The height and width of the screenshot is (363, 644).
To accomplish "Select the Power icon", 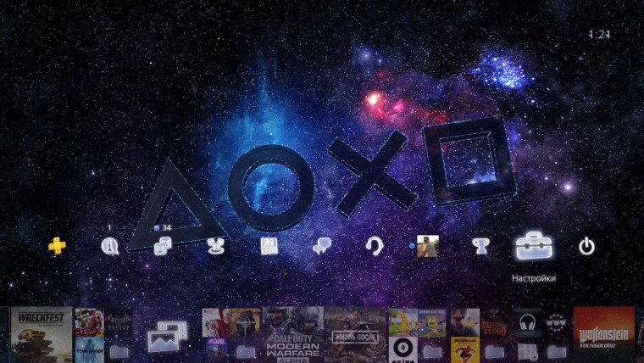I will 586,247.
